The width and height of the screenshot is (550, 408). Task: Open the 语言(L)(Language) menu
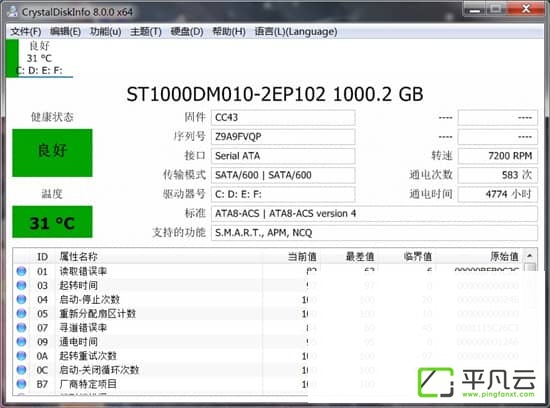pyautogui.click(x=296, y=32)
